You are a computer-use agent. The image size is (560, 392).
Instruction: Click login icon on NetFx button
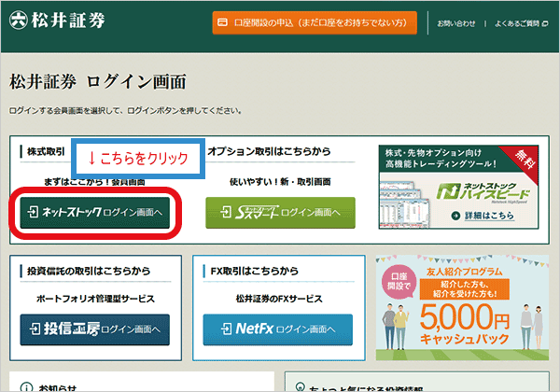(227, 329)
